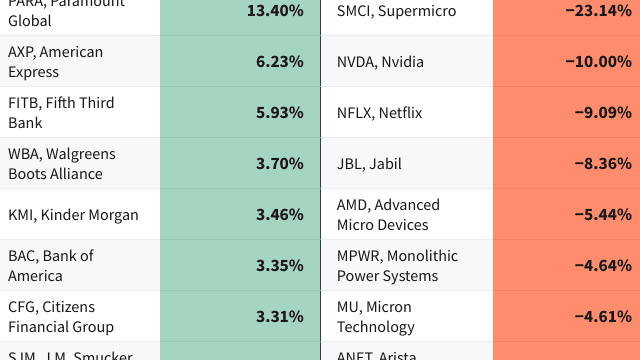
Task: Click WBA, Walgreens Boots Alliance entry
Action: pos(80,163)
